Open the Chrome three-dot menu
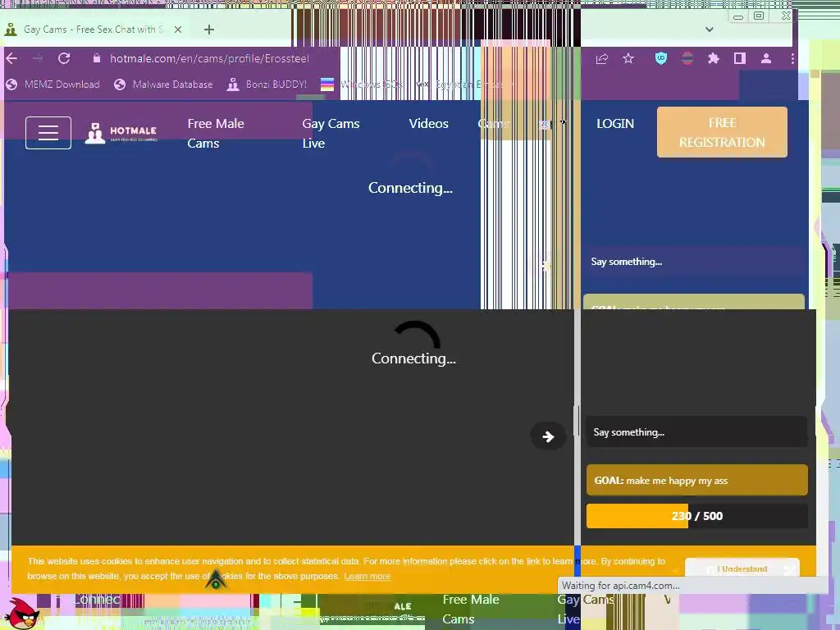This screenshot has width=840, height=630. [792, 58]
